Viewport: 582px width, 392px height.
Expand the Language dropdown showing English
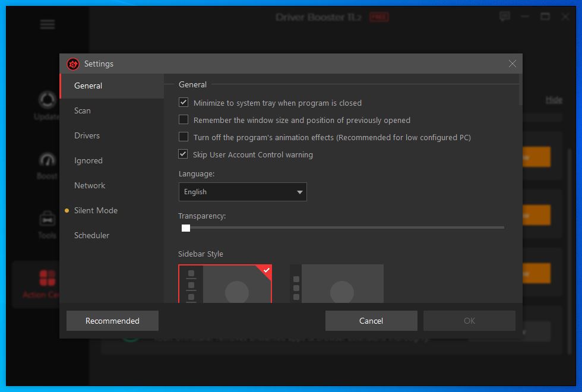click(x=242, y=192)
